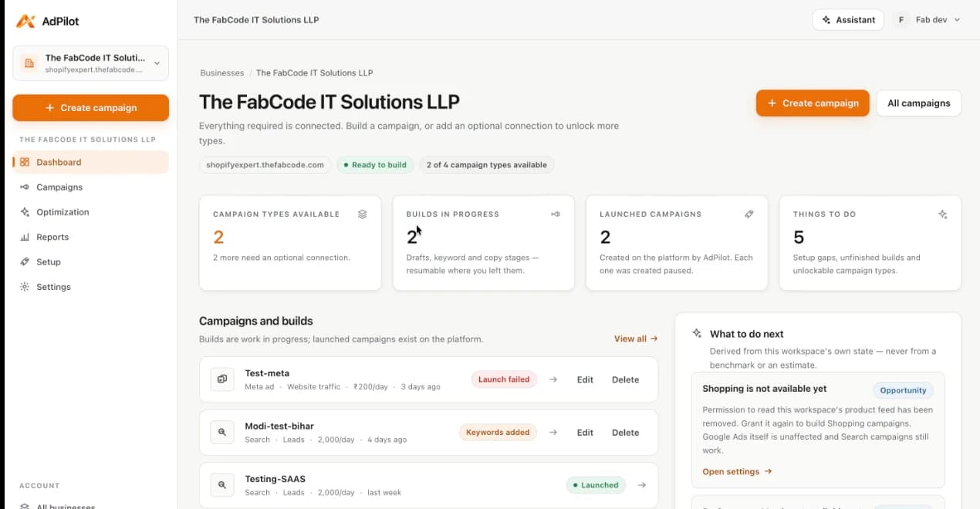Click the Optimization sparkle icon
The width and height of the screenshot is (980, 509).
(25, 212)
